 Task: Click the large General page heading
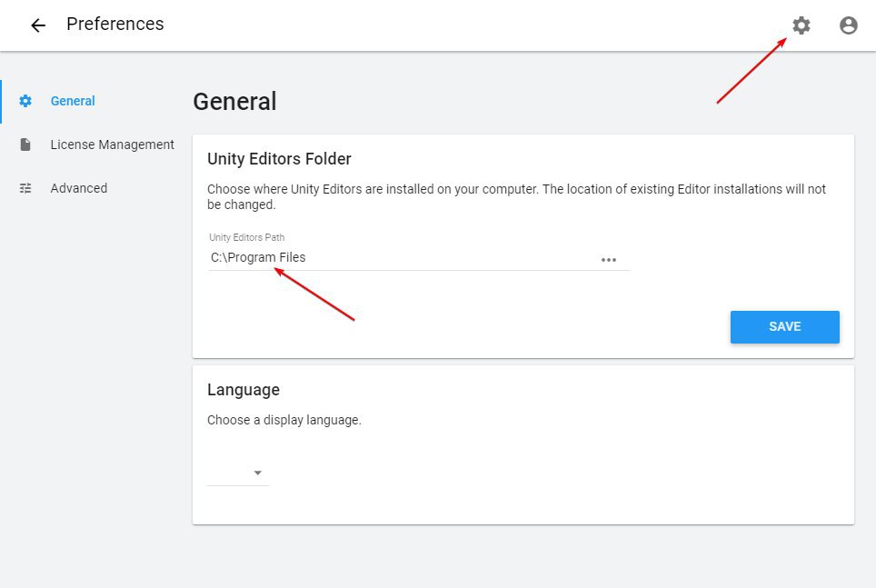pyautogui.click(x=234, y=101)
